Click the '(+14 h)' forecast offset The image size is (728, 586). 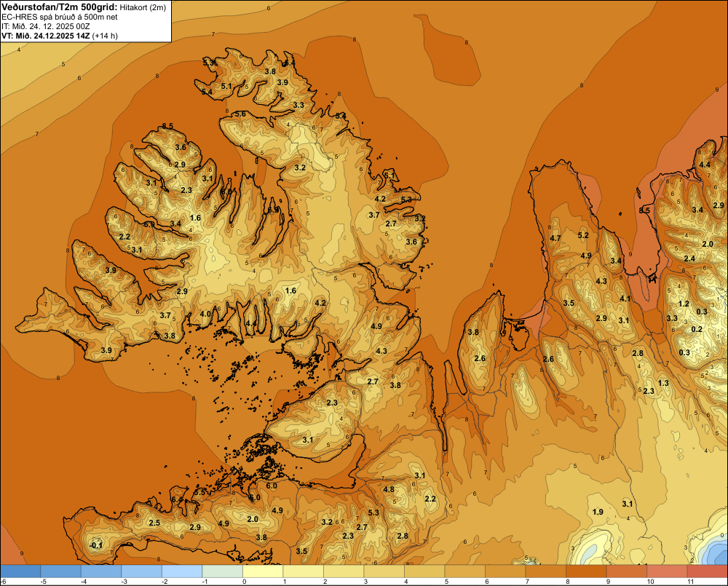click(x=106, y=36)
